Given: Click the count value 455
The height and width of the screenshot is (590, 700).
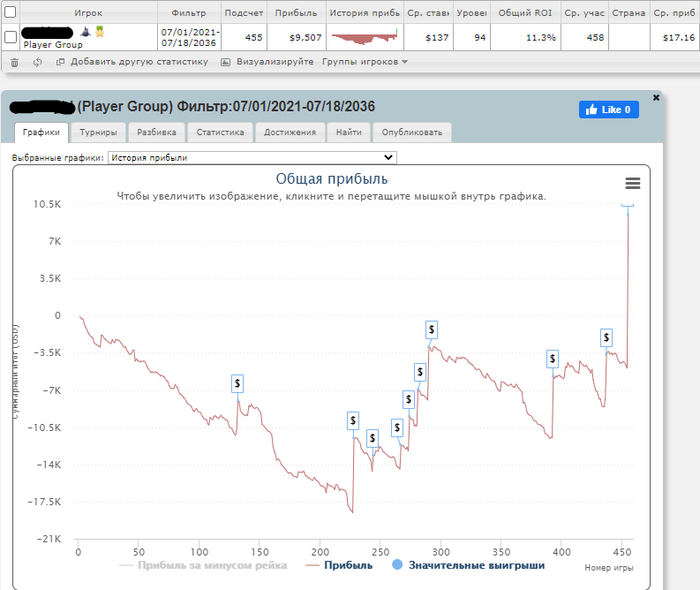Looking at the screenshot, I should point(254,38).
